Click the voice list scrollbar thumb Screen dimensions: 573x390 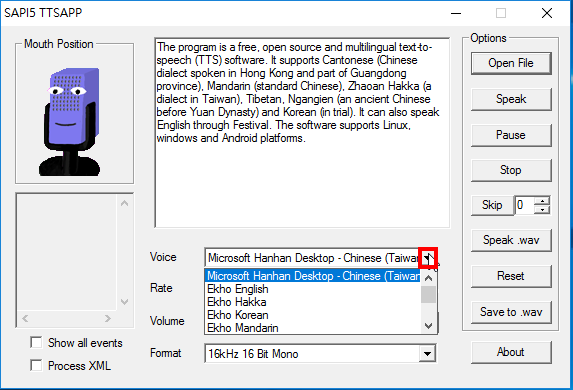[429, 295]
